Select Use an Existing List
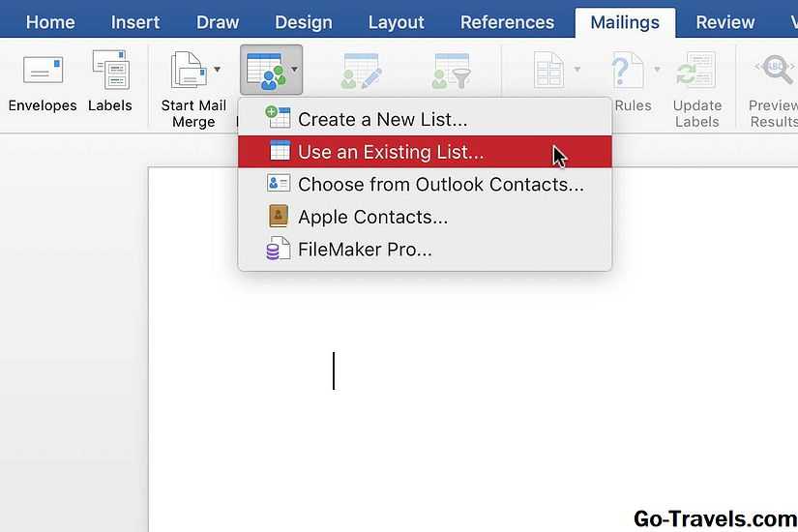The image size is (798, 532). tap(391, 152)
